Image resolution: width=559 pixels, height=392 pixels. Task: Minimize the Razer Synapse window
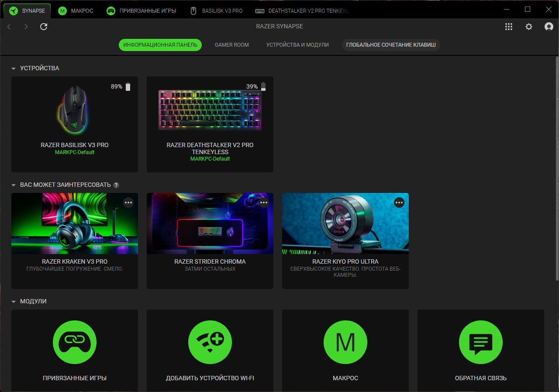(507, 9)
